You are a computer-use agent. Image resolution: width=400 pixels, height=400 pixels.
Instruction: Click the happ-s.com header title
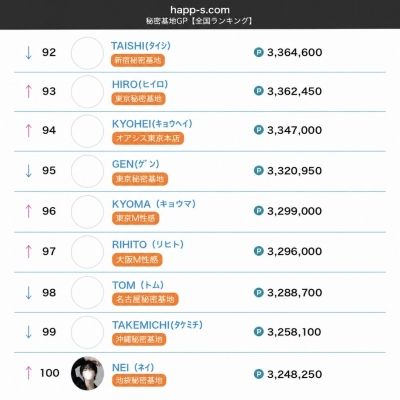click(200, 10)
